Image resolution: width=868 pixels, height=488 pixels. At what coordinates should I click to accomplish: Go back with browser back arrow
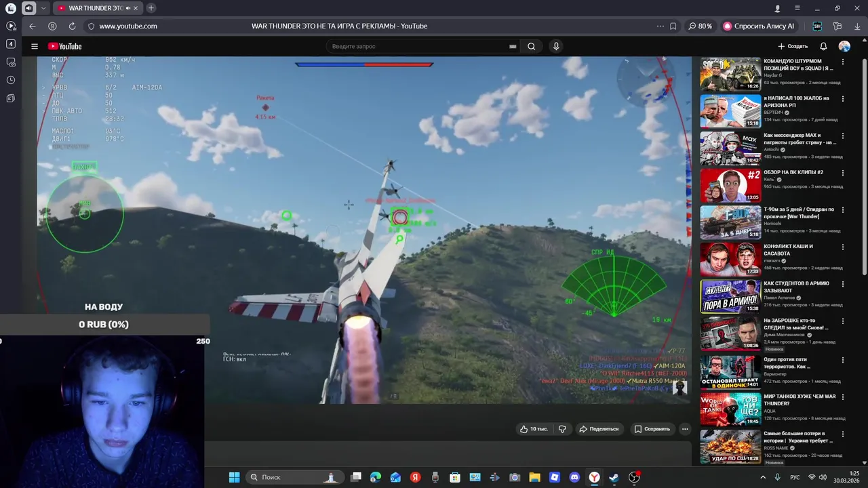(33, 26)
